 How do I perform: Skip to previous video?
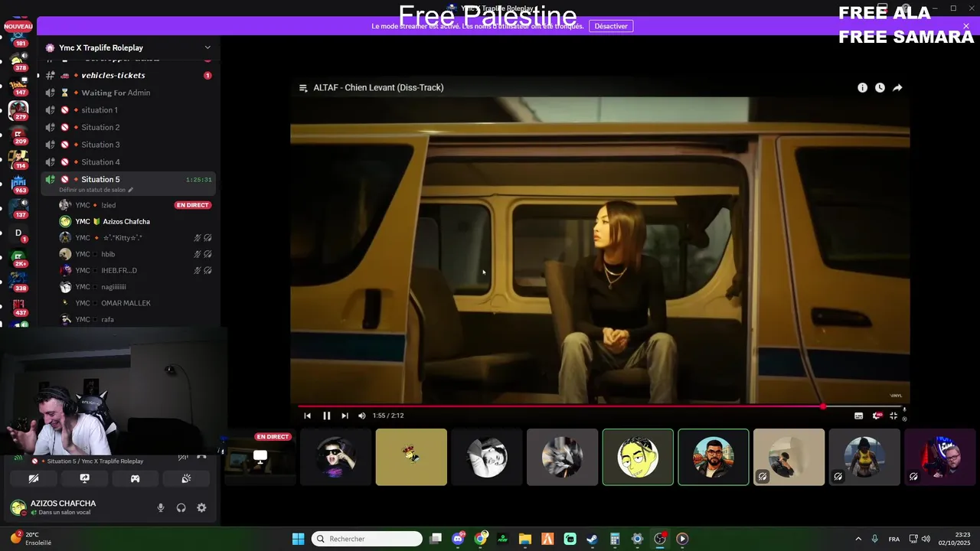[308, 416]
